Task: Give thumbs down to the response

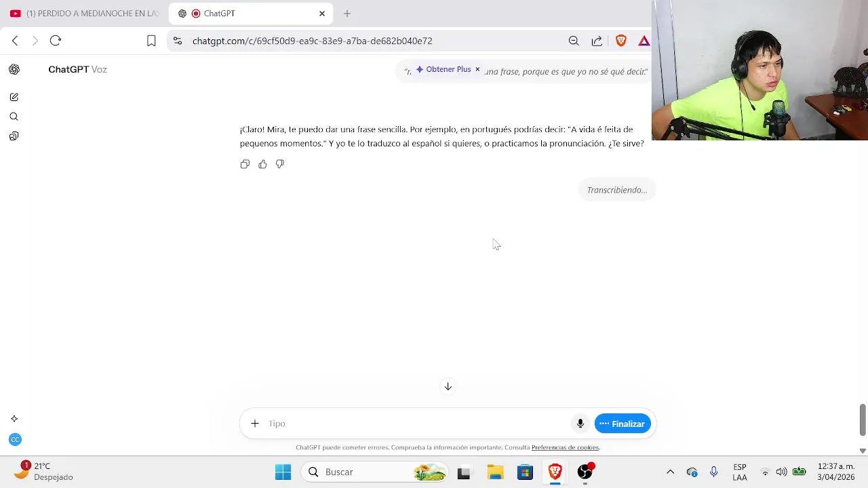Action: pos(280,164)
